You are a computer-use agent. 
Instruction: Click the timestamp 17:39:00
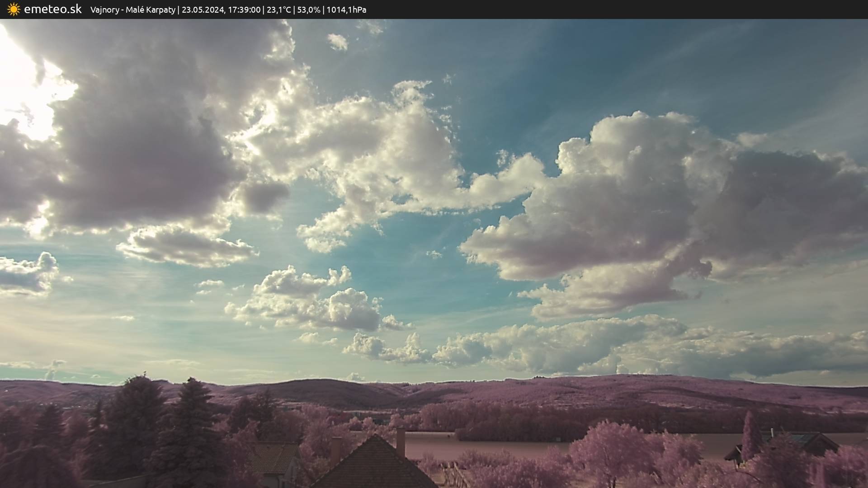point(244,9)
